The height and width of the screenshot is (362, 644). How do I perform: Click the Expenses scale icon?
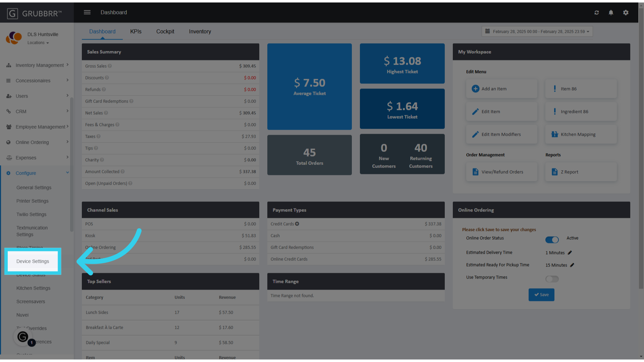point(9,158)
